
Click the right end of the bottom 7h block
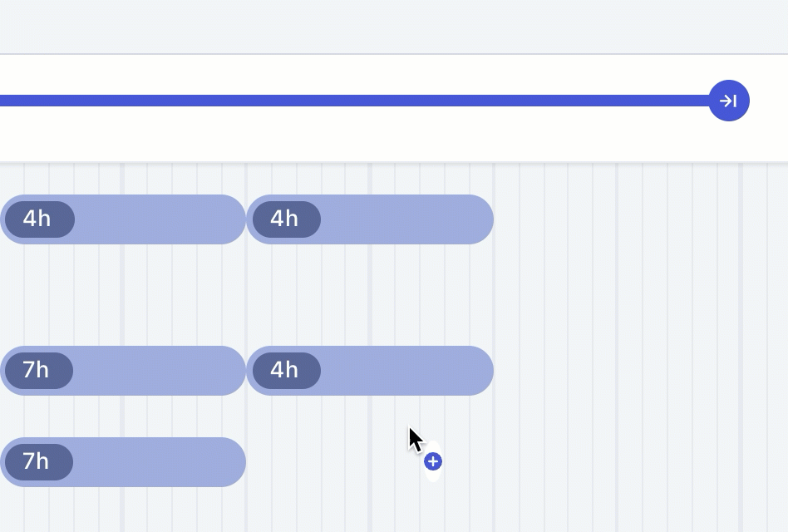[x=229, y=462]
